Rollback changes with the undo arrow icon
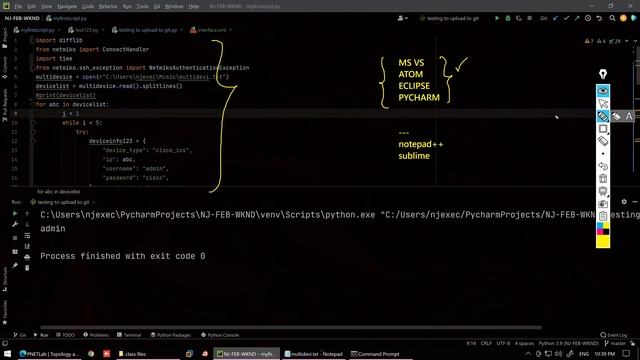This screenshot has width=640, height=360. pyautogui.click(x=599, y=18)
